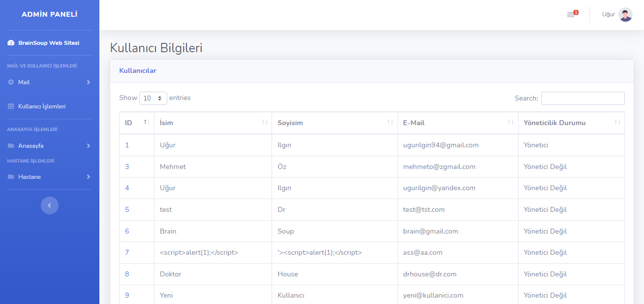Click the Brain name cell

click(213, 231)
